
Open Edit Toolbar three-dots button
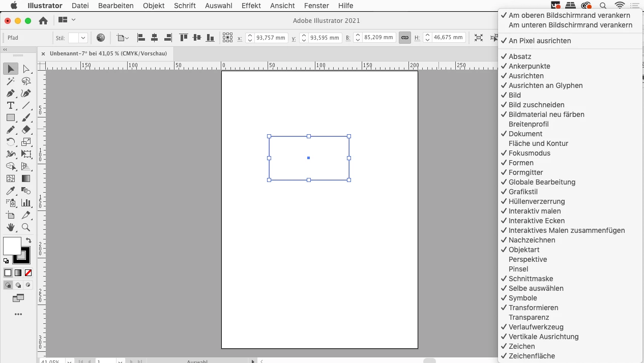point(18,315)
